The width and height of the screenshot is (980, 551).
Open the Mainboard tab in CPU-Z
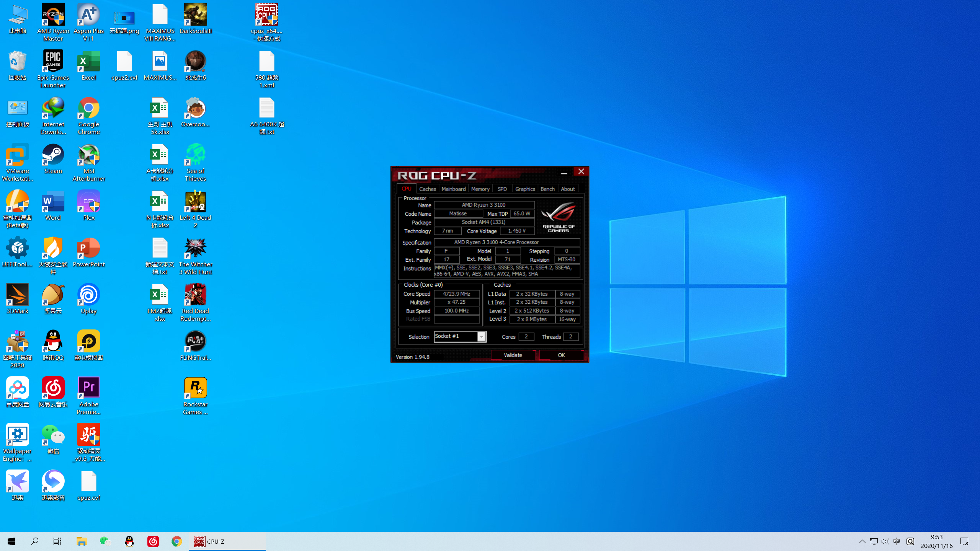tap(454, 189)
